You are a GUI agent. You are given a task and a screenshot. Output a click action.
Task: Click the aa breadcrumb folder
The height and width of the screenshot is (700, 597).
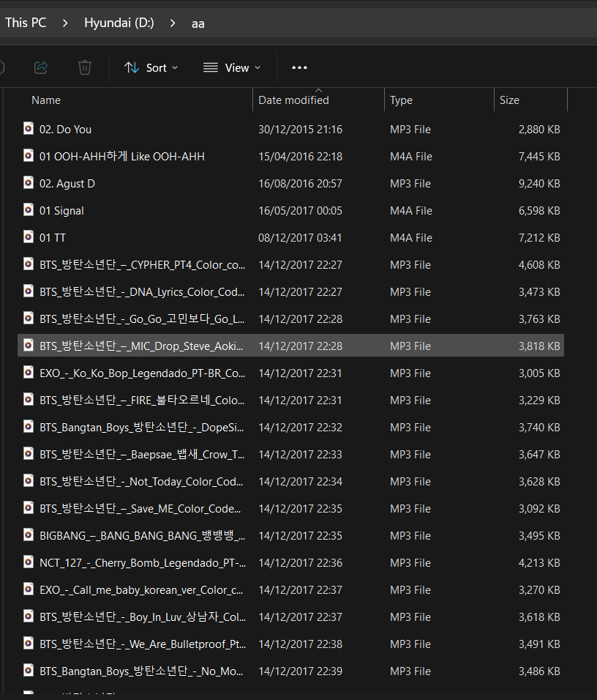pos(198,23)
